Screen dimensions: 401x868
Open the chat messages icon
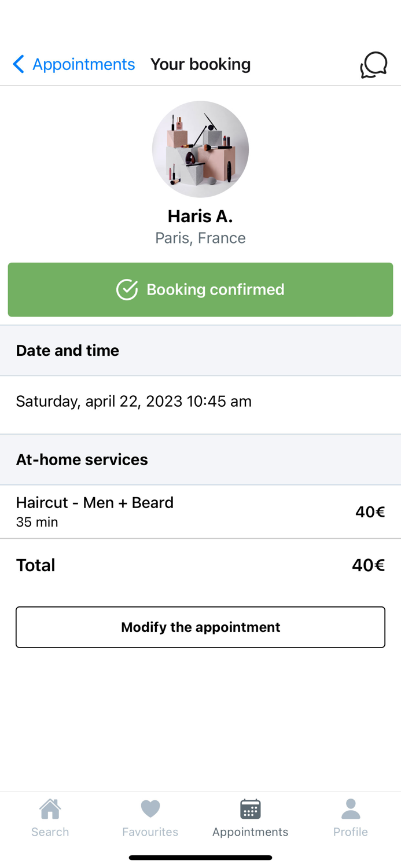pyautogui.click(x=373, y=65)
